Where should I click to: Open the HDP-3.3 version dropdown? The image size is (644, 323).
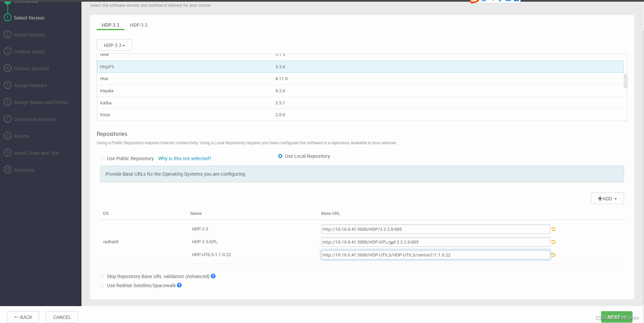114,45
